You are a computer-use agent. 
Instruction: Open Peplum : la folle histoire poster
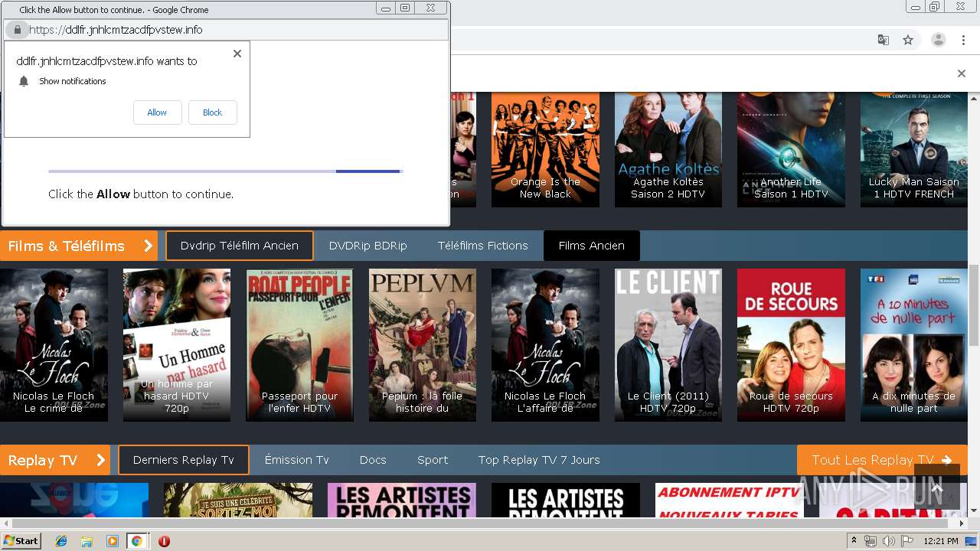[x=423, y=344]
